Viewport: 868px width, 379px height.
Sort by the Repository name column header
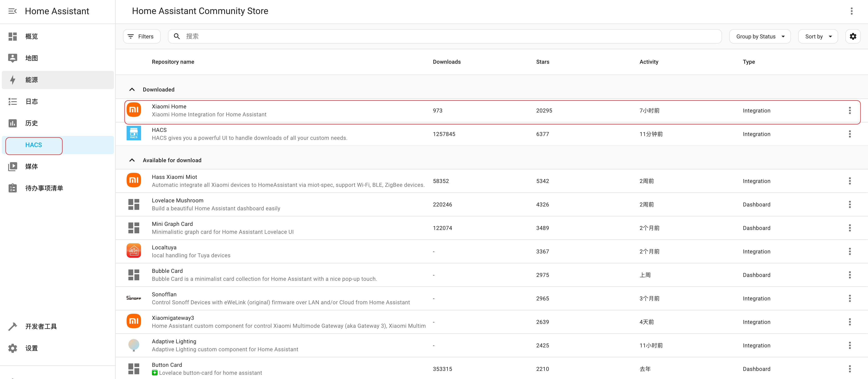click(173, 62)
